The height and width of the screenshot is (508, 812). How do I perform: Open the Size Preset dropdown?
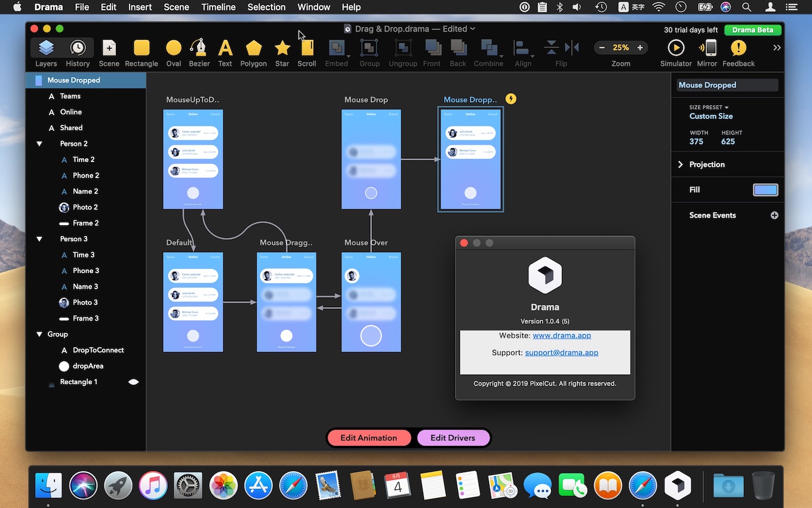tap(709, 108)
